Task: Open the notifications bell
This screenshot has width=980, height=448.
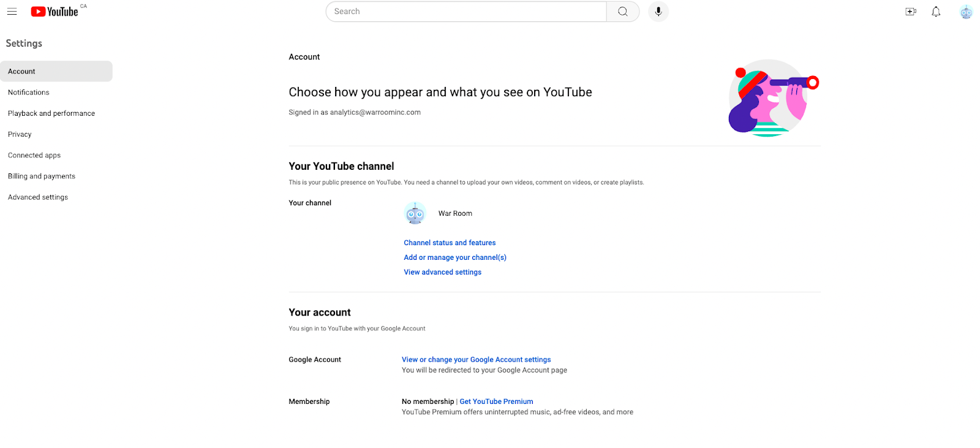Action: pos(936,12)
